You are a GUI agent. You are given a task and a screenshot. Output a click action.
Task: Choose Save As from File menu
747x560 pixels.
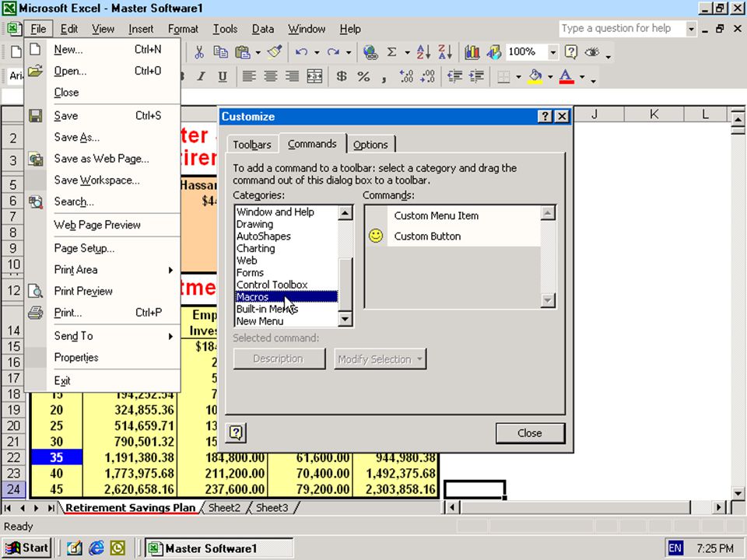77,137
